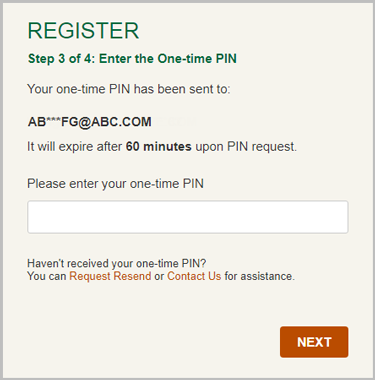Select the masked email AB***FG@ABC.COM
375x380 pixels.
pos(90,122)
